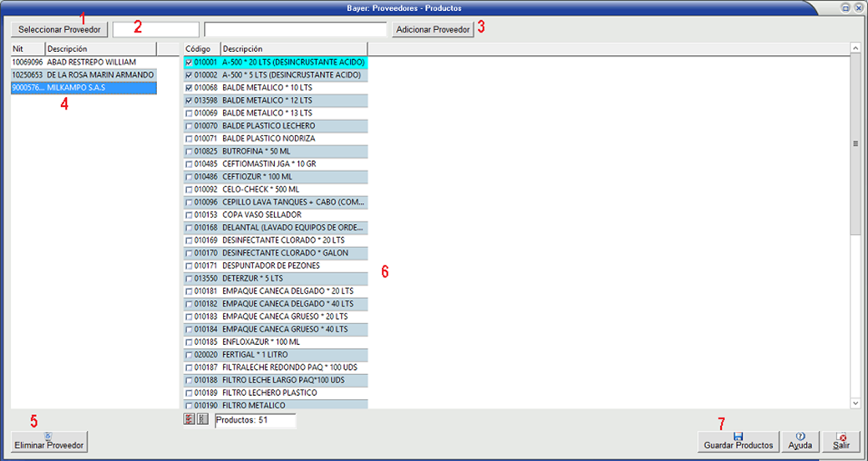Exit the window using Salir button
868x461 pixels.
[841, 441]
